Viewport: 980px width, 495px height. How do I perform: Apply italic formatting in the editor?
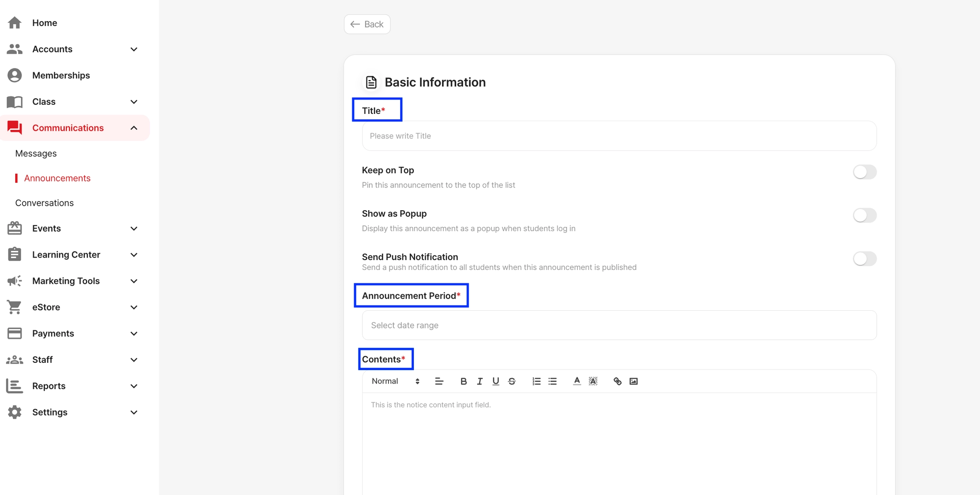(479, 381)
